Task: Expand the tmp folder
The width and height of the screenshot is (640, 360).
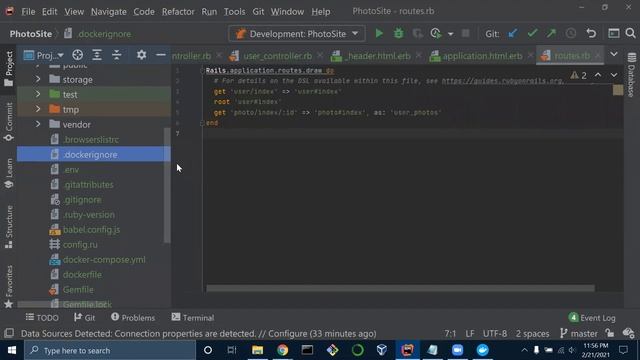Action: coord(38,109)
